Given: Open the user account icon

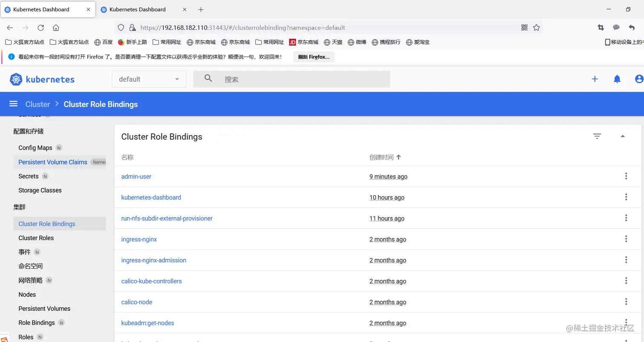Looking at the screenshot, I should [x=639, y=79].
